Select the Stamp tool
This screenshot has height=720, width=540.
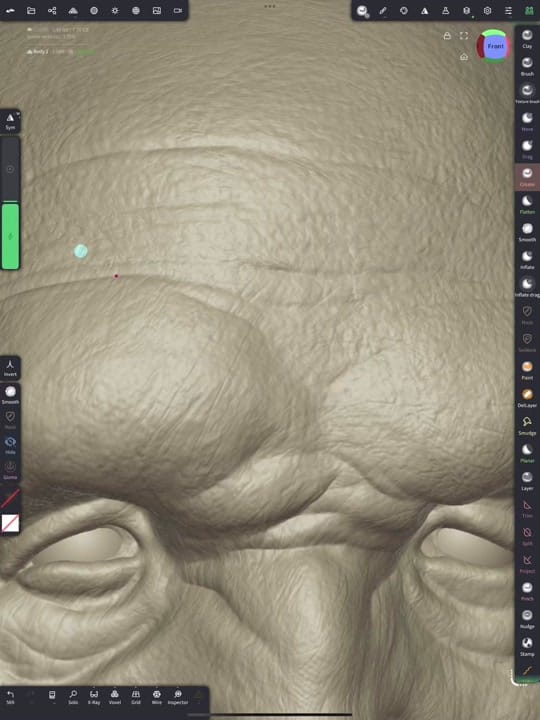click(527, 647)
